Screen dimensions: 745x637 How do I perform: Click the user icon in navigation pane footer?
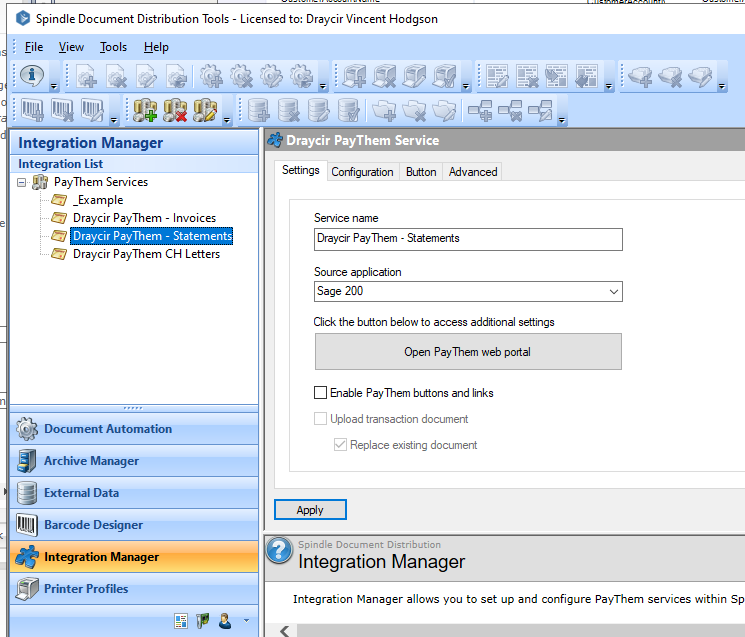pos(225,620)
